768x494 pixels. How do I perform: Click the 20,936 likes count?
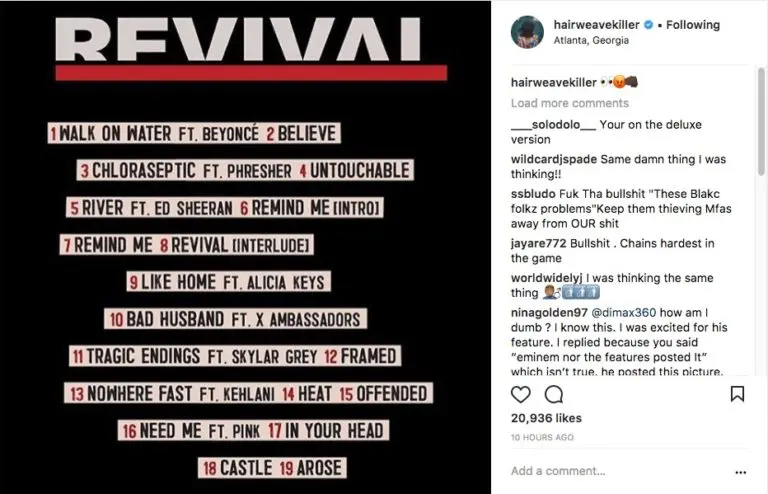[x=547, y=418]
